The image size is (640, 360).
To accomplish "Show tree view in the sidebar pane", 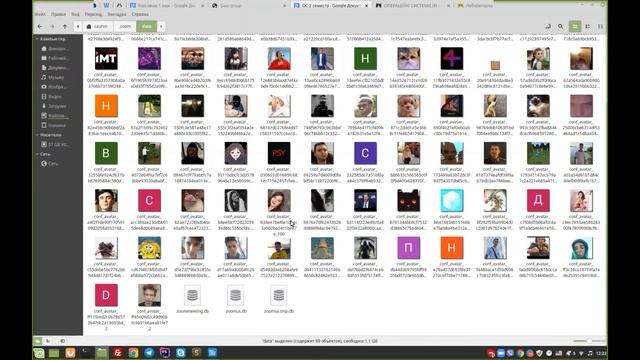I will click(x=48, y=341).
